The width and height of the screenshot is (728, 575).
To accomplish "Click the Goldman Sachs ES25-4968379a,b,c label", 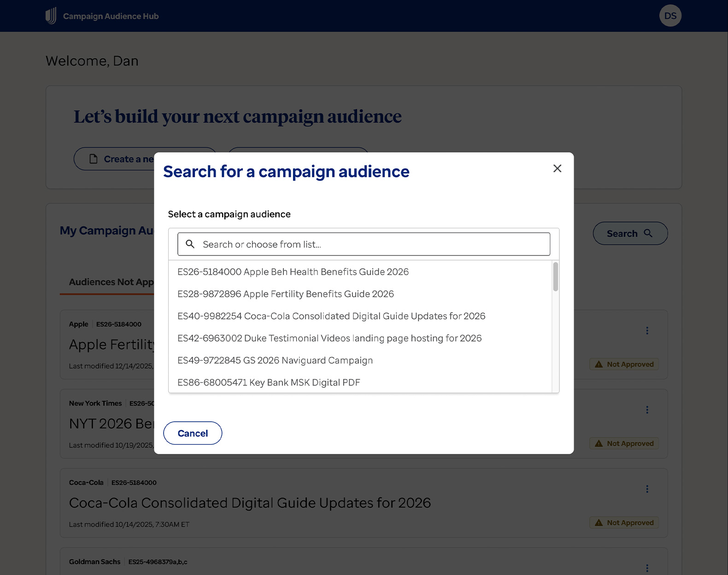I will (x=158, y=562).
